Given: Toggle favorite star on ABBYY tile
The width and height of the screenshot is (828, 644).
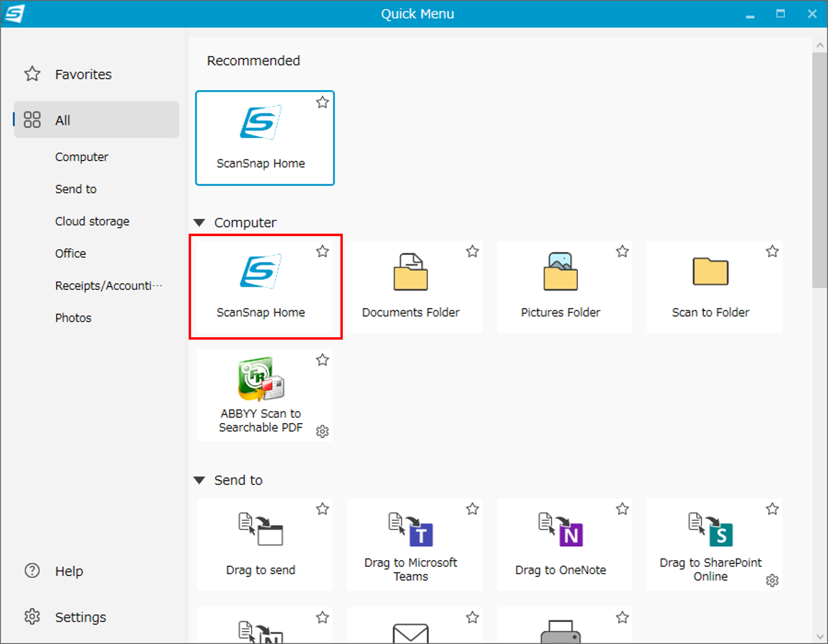Looking at the screenshot, I should [322, 359].
